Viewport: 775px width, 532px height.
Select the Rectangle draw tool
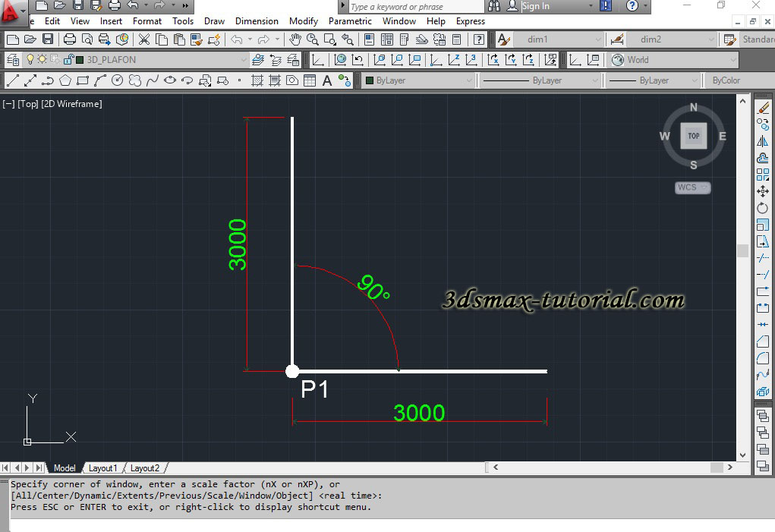point(83,80)
